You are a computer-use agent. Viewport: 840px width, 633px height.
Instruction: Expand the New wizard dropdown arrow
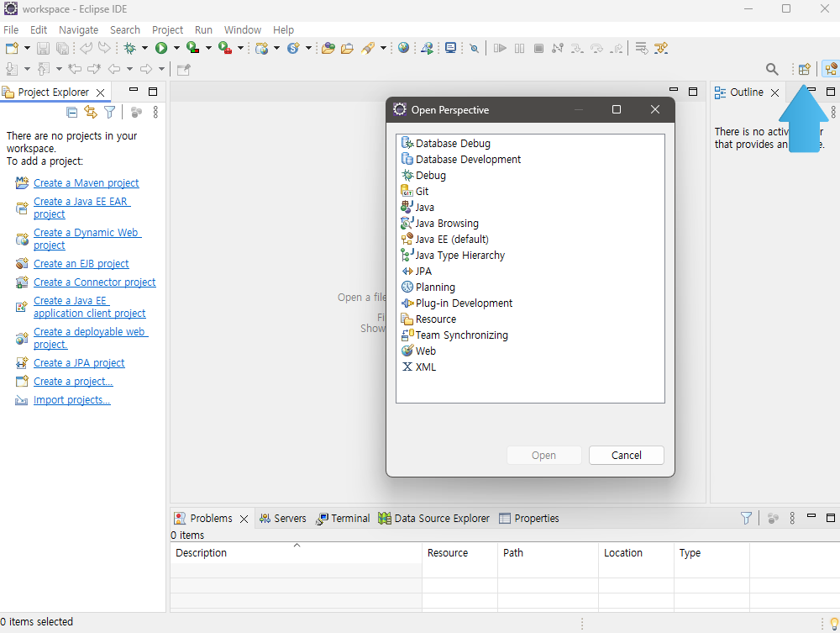[x=27, y=48]
